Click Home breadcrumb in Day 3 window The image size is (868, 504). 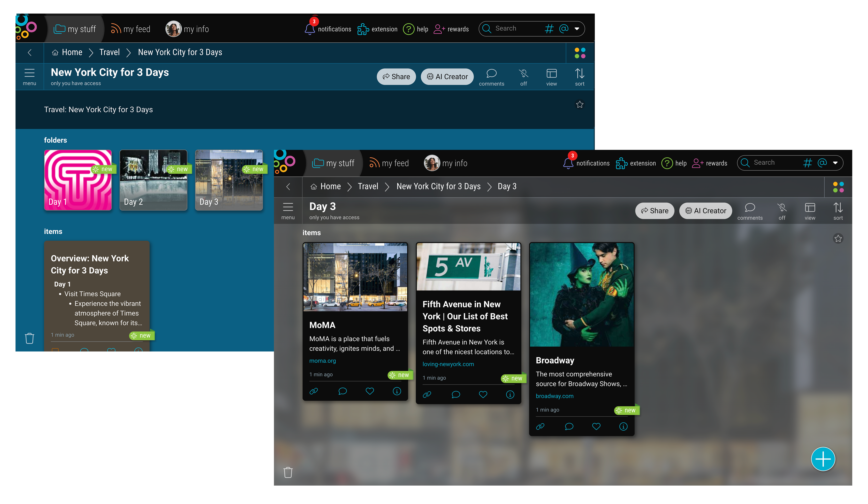pos(325,186)
